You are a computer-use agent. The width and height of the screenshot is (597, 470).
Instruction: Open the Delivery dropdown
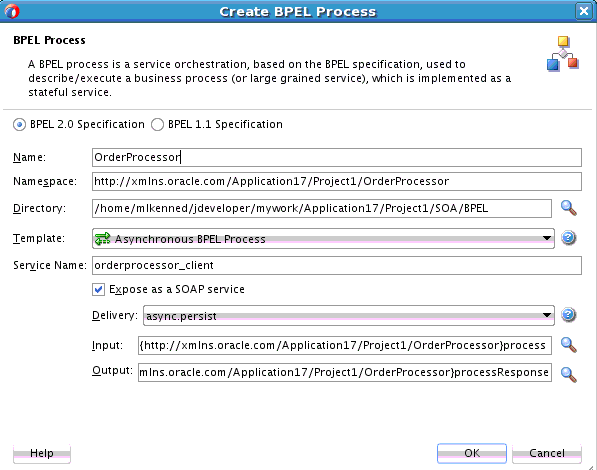coord(348,316)
